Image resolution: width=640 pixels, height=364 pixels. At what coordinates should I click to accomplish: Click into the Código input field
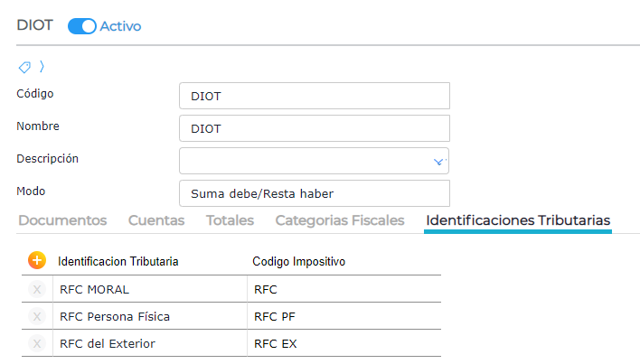(x=314, y=96)
